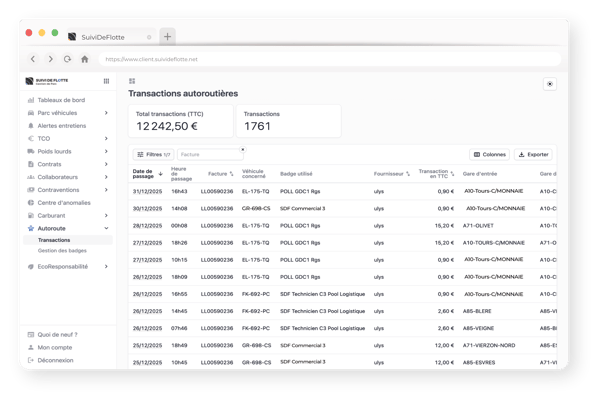
Task: Go back with browser back arrow
Action: point(34,59)
